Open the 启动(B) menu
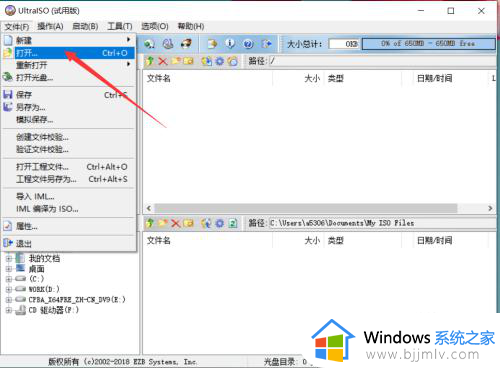 tap(85, 26)
